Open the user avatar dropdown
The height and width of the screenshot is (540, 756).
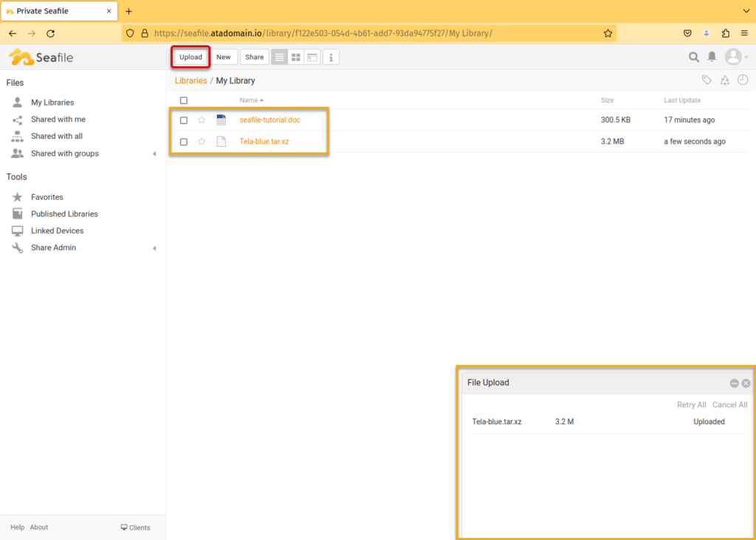[735, 57]
